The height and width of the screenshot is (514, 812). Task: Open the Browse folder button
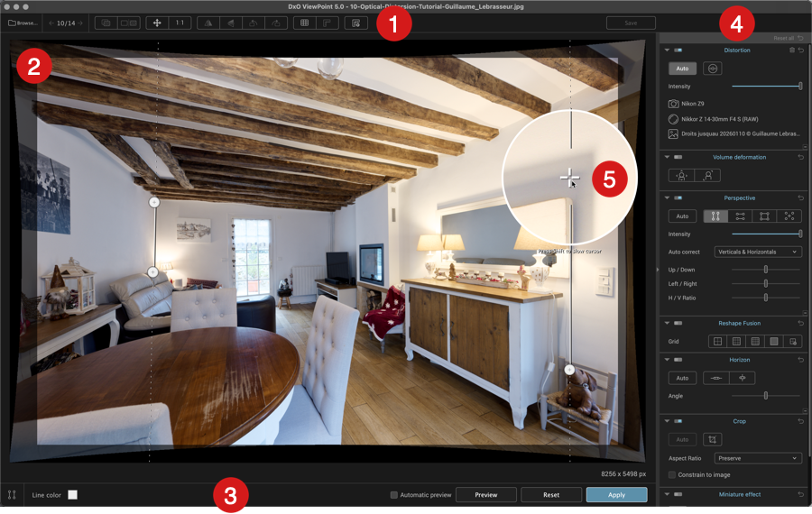23,23
